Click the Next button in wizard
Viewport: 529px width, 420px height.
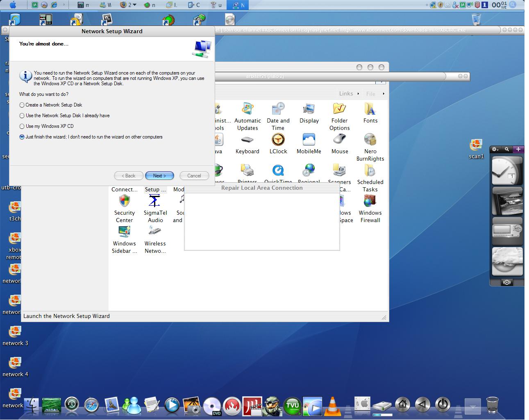tap(159, 176)
